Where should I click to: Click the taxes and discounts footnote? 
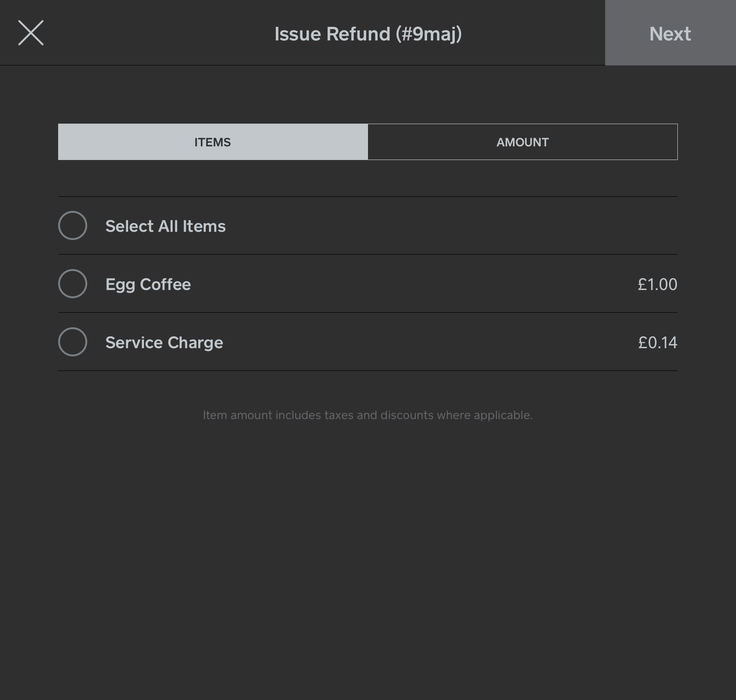tap(368, 415)
